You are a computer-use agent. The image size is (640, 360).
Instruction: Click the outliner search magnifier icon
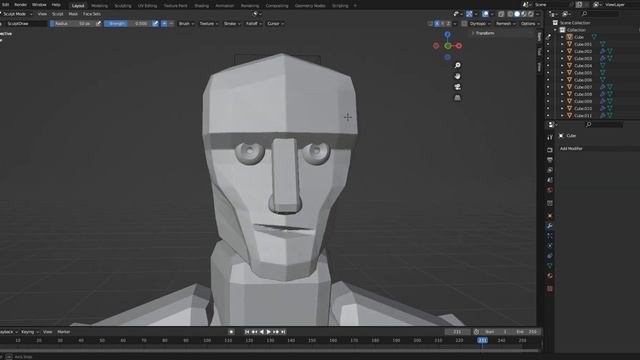pos(584,14)
